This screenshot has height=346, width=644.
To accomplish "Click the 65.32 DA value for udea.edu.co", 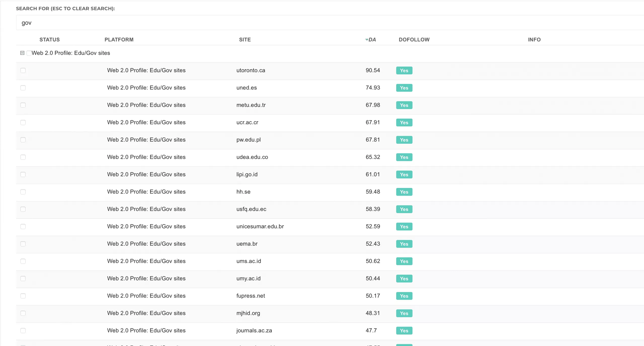I will (373, 157).
